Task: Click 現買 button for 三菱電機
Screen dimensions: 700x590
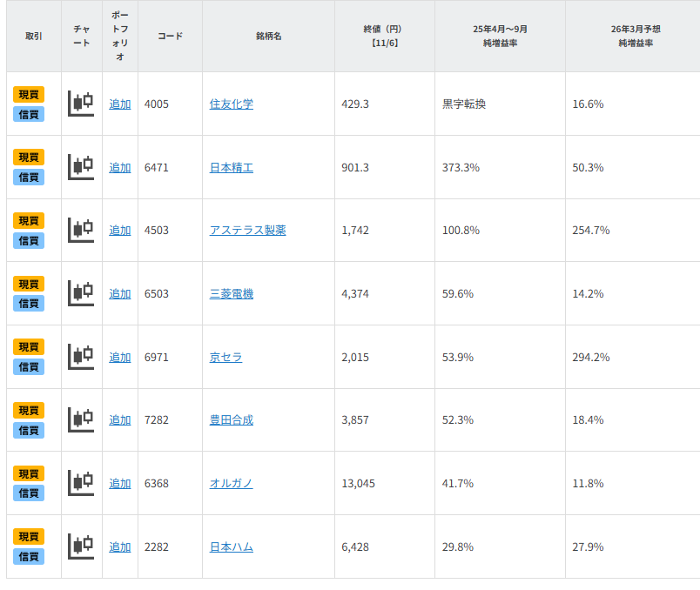Action: click(27, 284)
